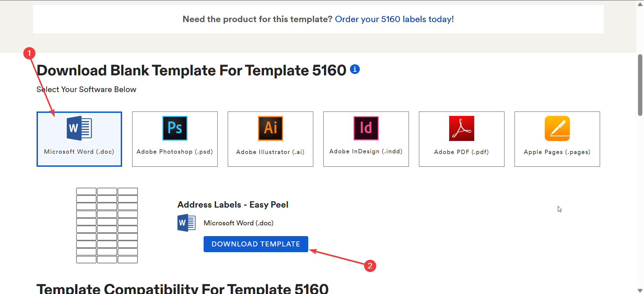Screen dimensions: 644x294
Task: Select the Adobe InDesign (.indd) label
Action: pos(366,151)
